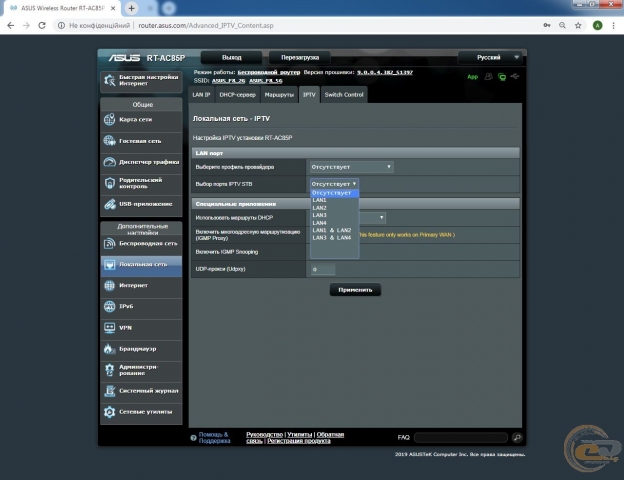Screen dimensions: 624x480
Task: Choose LAN1 in the IPTV STB port list
Action: pos(320,200)
